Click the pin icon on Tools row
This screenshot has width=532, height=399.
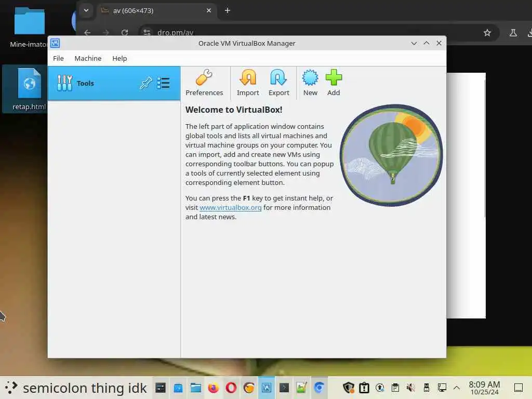coord(146,83)
